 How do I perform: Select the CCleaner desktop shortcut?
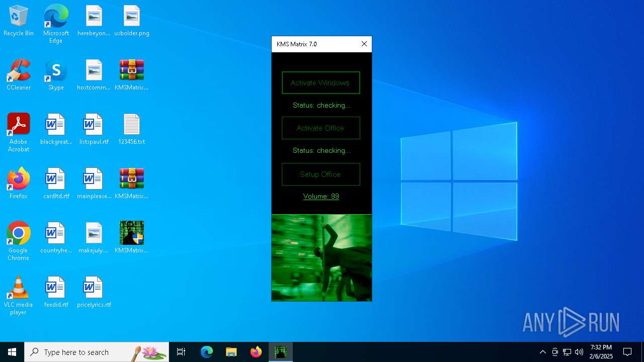(x=19, y=75)
